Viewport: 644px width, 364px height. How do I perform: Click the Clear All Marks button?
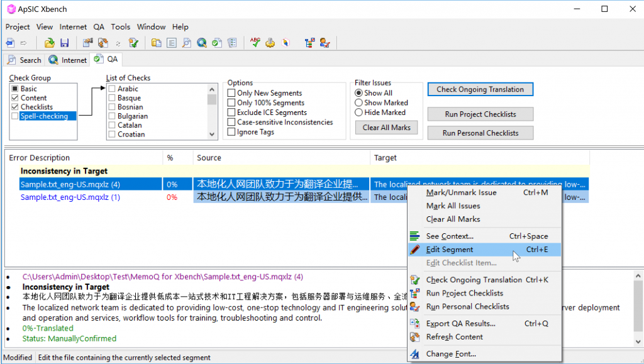386,128
